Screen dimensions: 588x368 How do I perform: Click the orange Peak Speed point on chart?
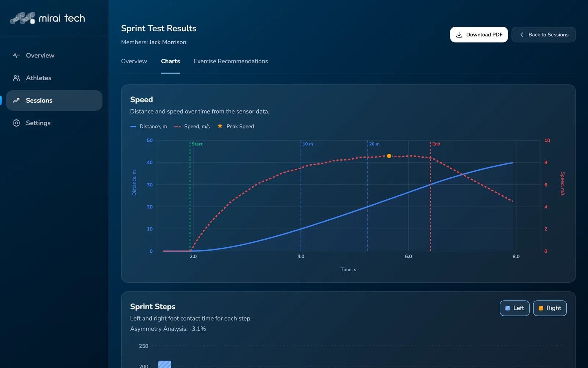pos(389,156)
